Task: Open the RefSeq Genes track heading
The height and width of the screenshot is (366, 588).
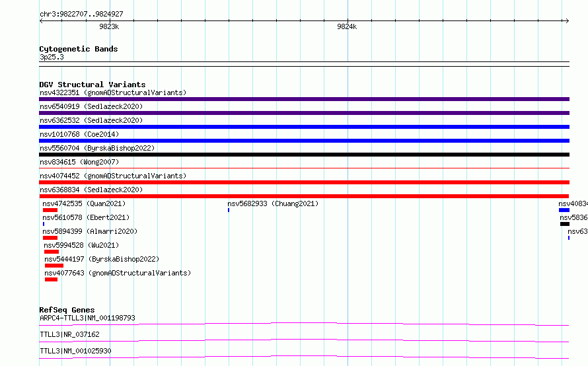Action: [x=67, y=310]
